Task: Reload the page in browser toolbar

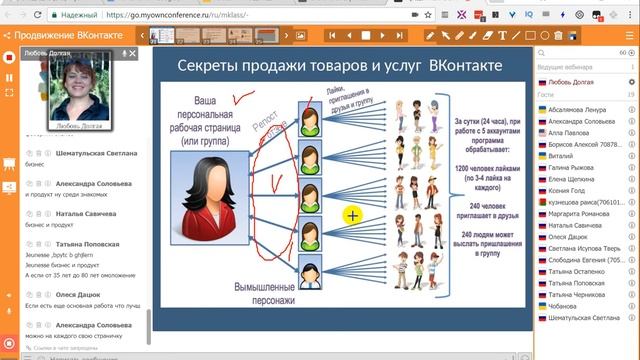Action: point(37,15)
